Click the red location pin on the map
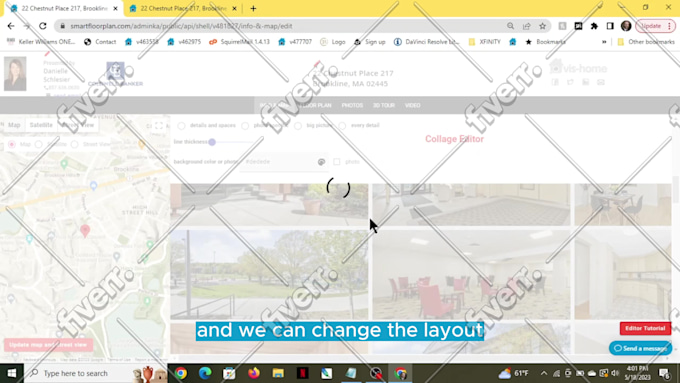Viewport: 680px width, 383px height. [85, 231]
